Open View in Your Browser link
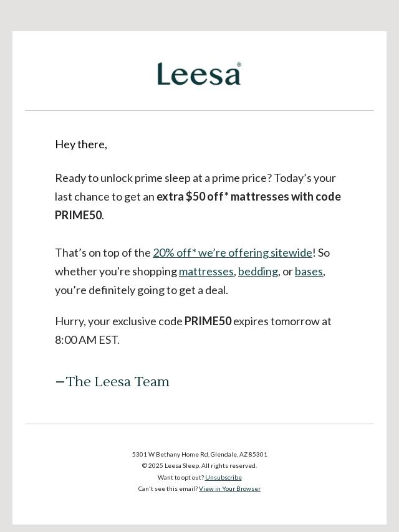Image resolution: width=399 pixels, height=532 pixels. pyautogui.click(x=229, y=489)
